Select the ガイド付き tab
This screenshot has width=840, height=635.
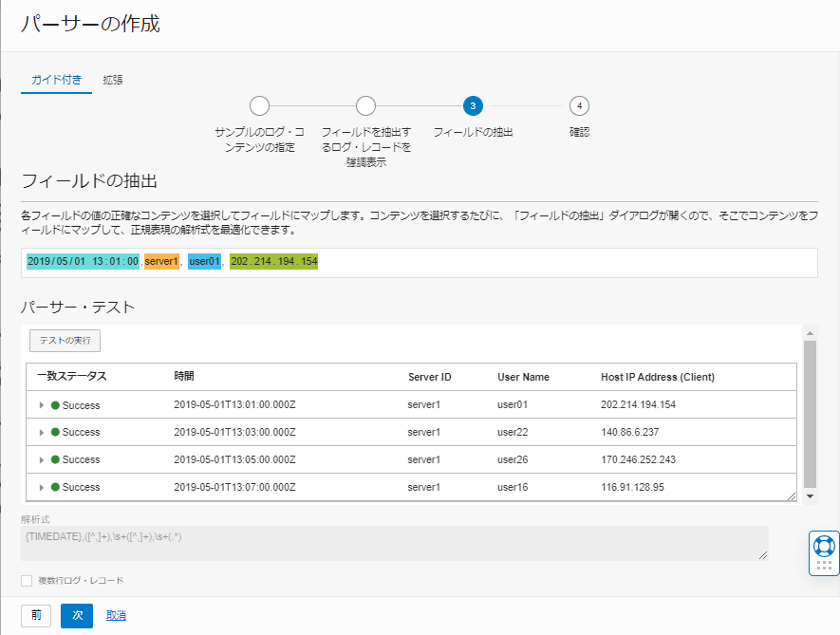pos(56,80)
